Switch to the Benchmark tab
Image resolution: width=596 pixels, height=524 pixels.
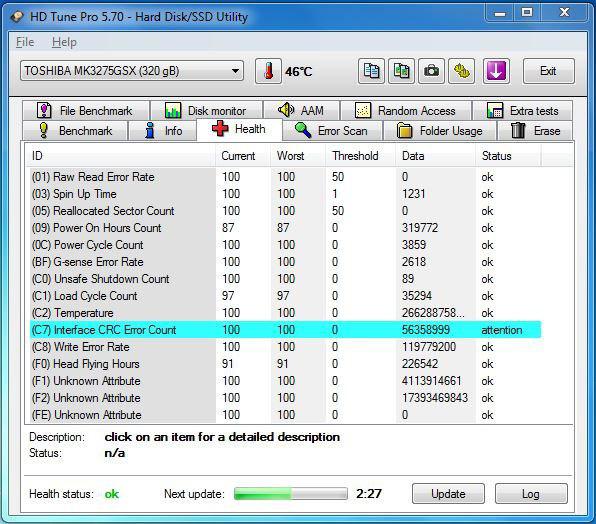point(75,131)
